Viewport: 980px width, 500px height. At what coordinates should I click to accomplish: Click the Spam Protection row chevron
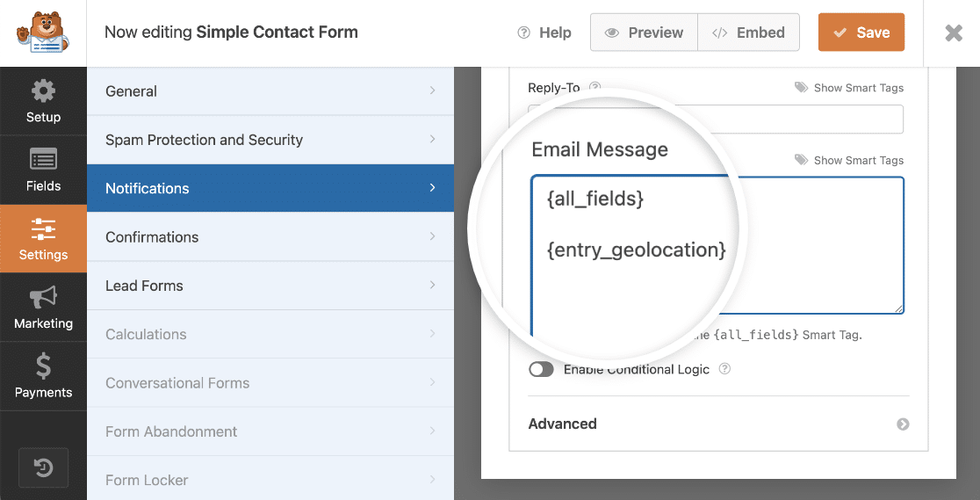[x=433, y=139]
